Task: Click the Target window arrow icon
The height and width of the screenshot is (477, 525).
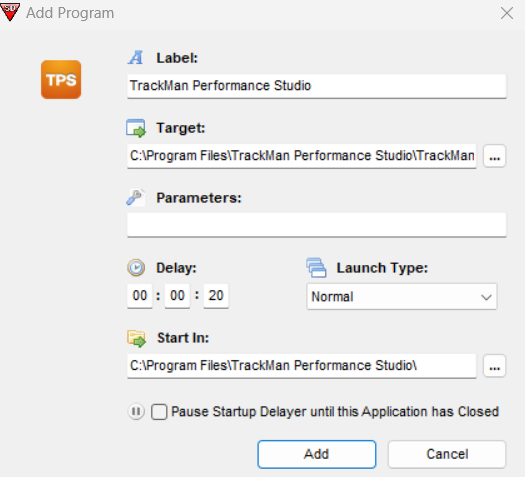Action: click(x=136, y=128)
